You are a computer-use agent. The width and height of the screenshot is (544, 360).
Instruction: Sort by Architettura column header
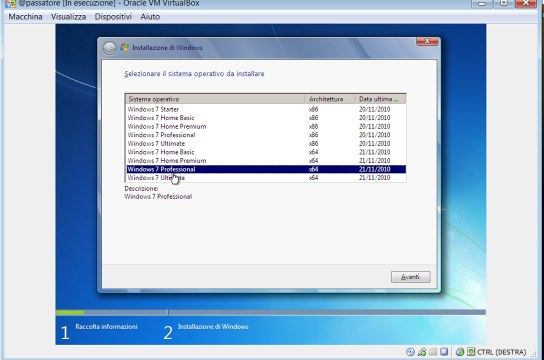pos(330,99)
